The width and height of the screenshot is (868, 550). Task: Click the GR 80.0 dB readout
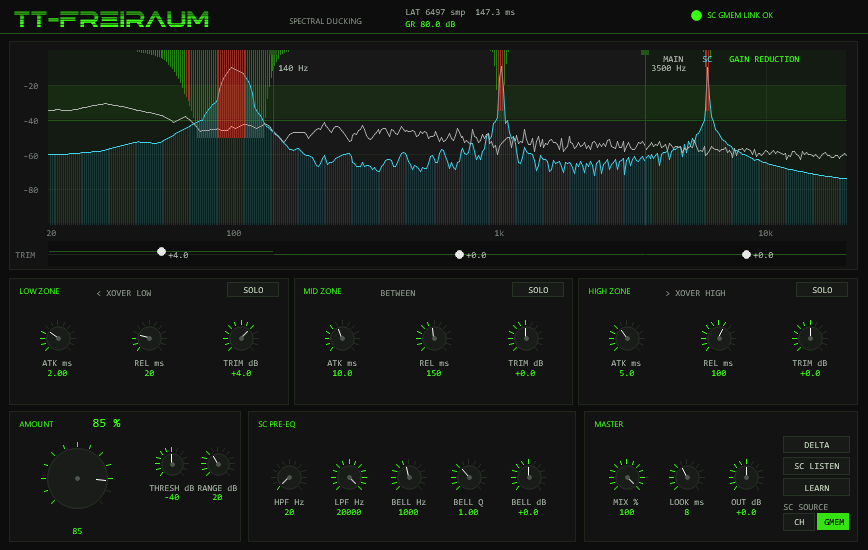point(430,24)
